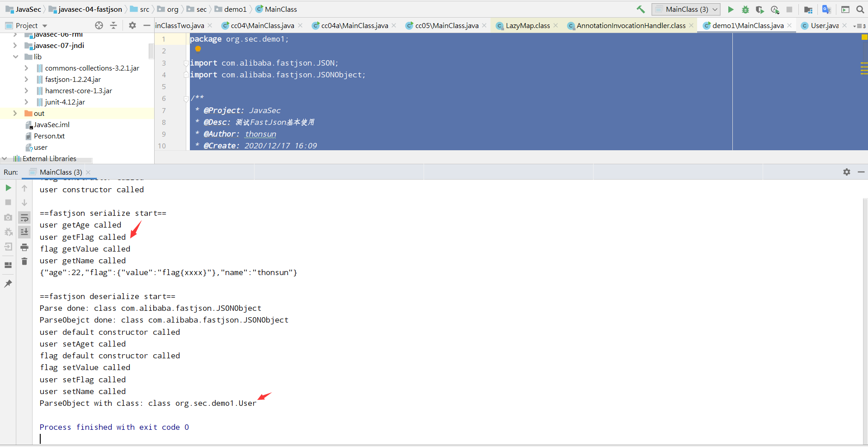The width and height of the screenshot is (868, 447).
Task: Collapse the lib folder
Action: (15, 57)
